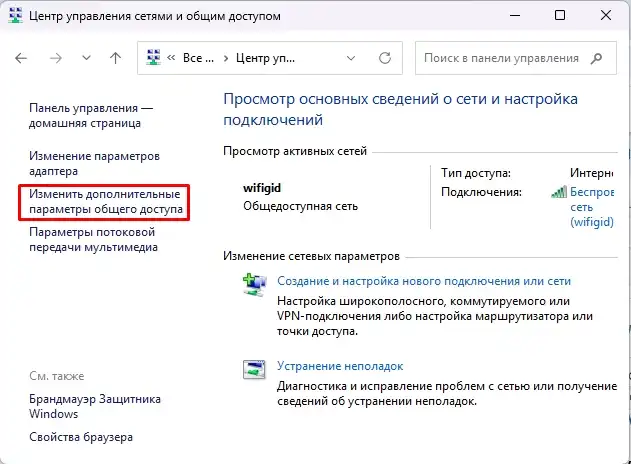Viewport: 631px width, 464px height.
Task: Click the Wi-Fi signal bars icon
Action: point(559,192)
